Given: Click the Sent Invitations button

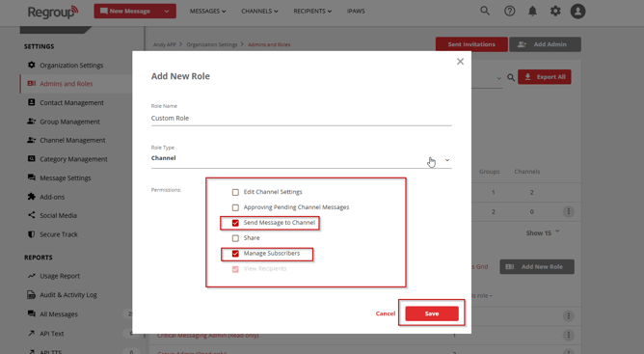Looking at the screenshot, I should (x=471, y=44).
